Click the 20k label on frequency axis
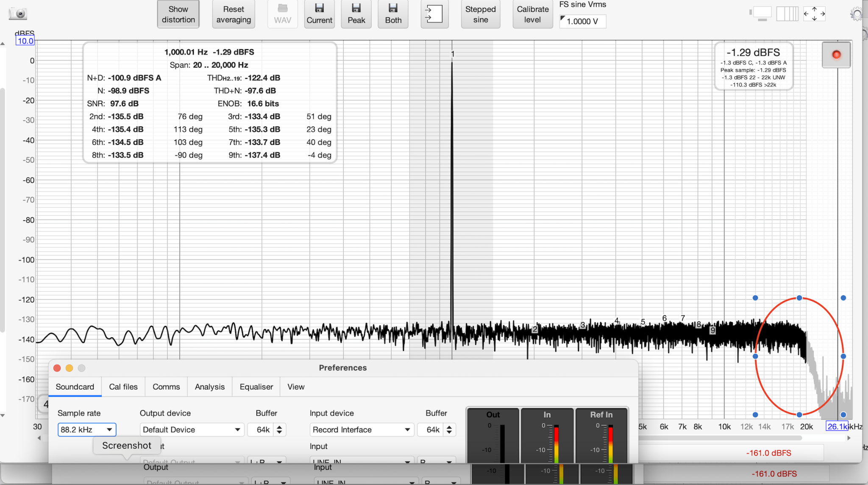The width and height of the screenshot is (868, 485). 806,427
